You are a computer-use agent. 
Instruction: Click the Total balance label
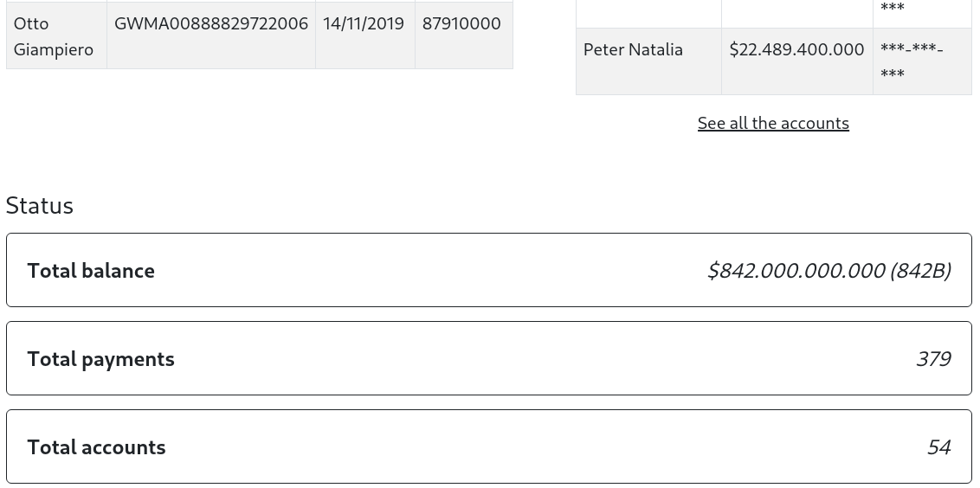point(91,270)
